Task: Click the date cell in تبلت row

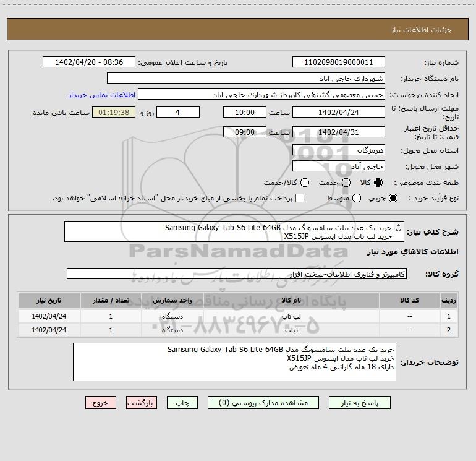Action: pyautogui.click(x=49, y=330)
